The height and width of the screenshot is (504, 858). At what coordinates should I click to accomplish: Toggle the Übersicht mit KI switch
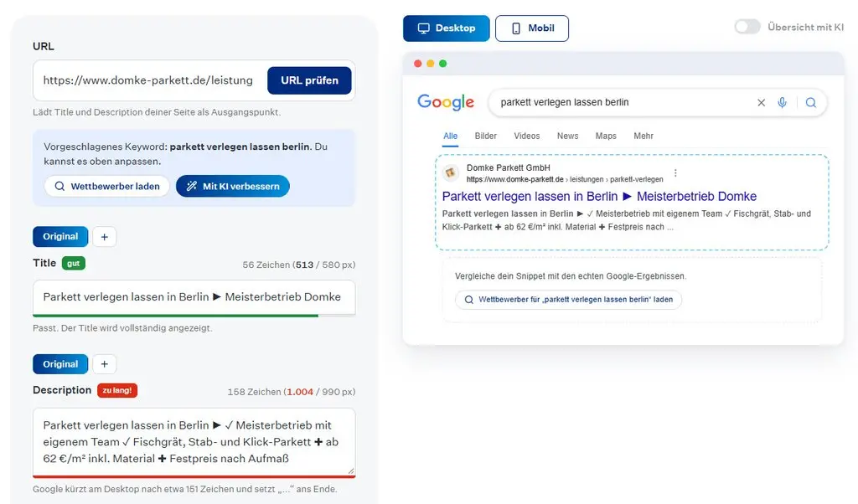pyautogui.click(x=747, y=27)
